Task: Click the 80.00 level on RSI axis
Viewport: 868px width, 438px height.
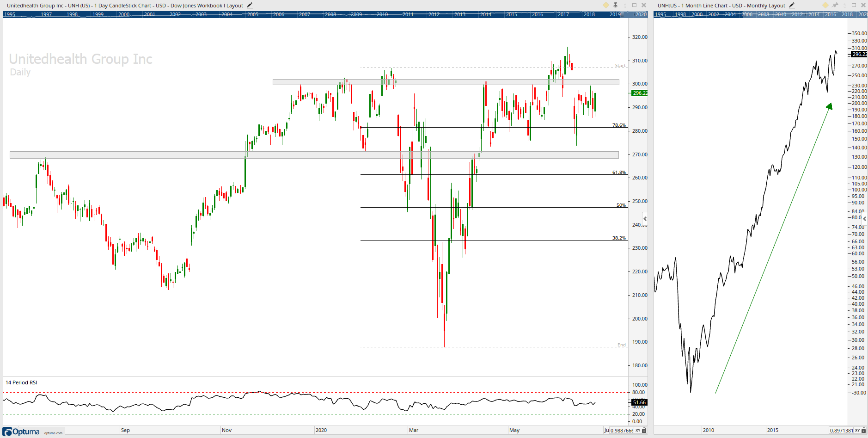Action: pos(638,392)
